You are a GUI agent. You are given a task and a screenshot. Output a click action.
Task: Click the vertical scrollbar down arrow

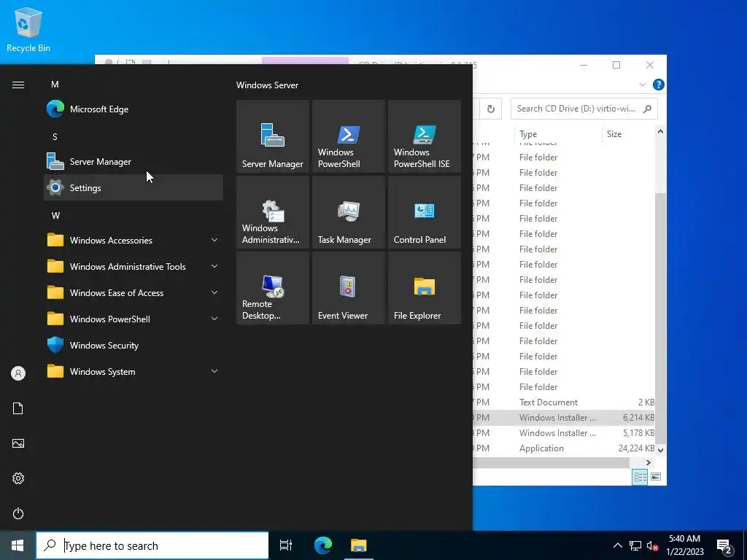click(x=660, y=449)
